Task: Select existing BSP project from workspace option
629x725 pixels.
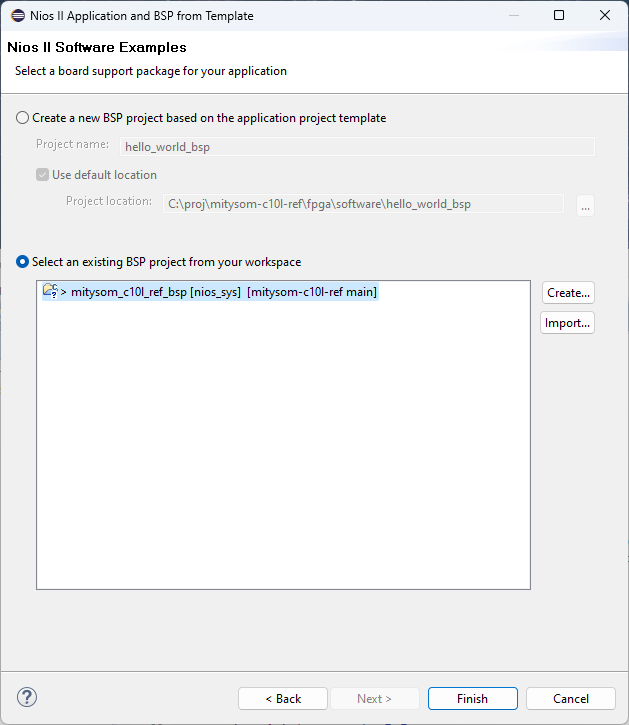Action: point(22,262)
